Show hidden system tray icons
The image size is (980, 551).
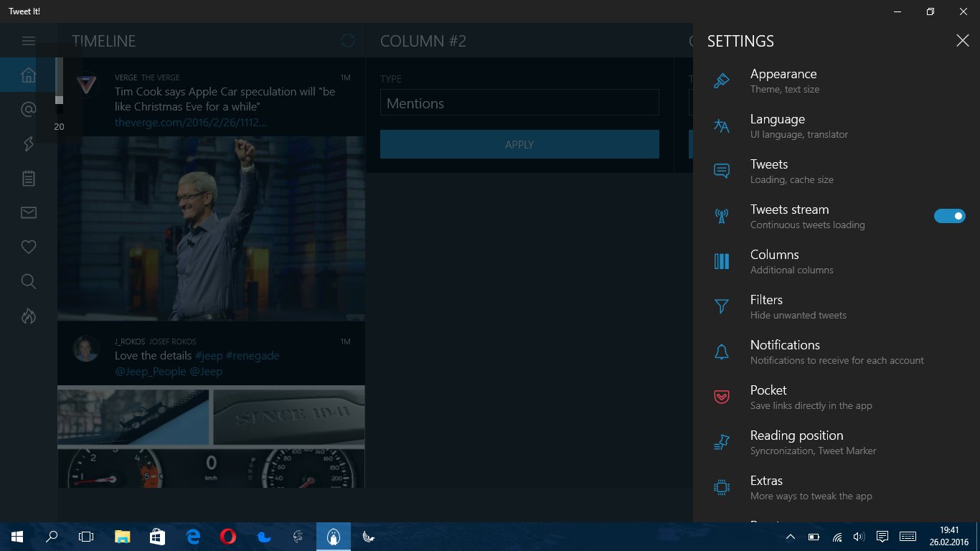791,537
